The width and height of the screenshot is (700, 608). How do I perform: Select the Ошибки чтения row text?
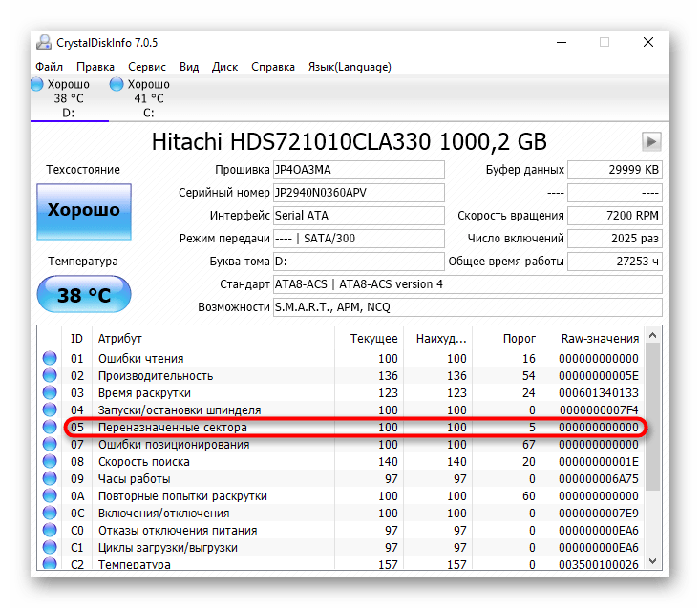(141, 359)
